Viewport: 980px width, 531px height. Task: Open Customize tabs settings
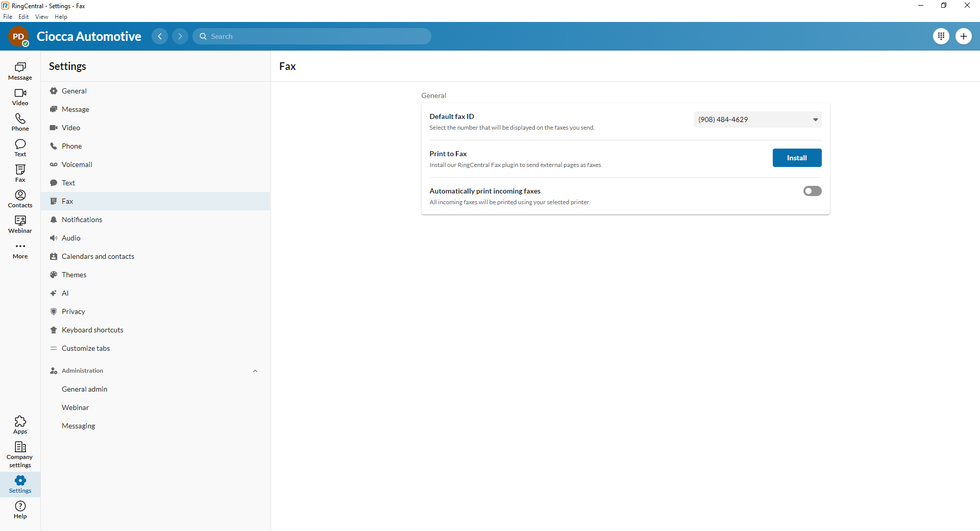tap(156, 348)
